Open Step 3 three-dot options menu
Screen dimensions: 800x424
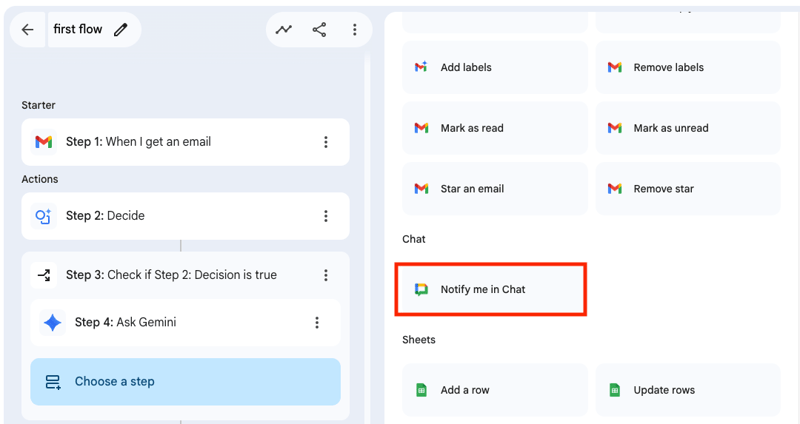[x=325, y=275]
